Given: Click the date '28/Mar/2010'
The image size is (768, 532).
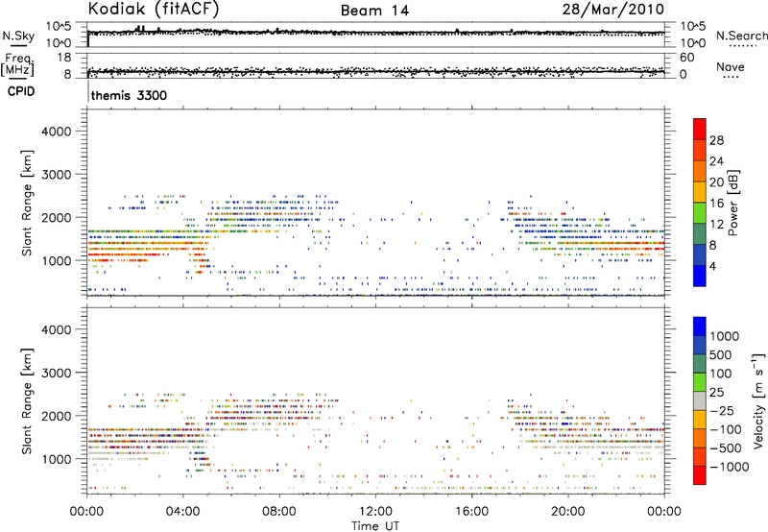Looking at the screenshot, I should (612, 10).
